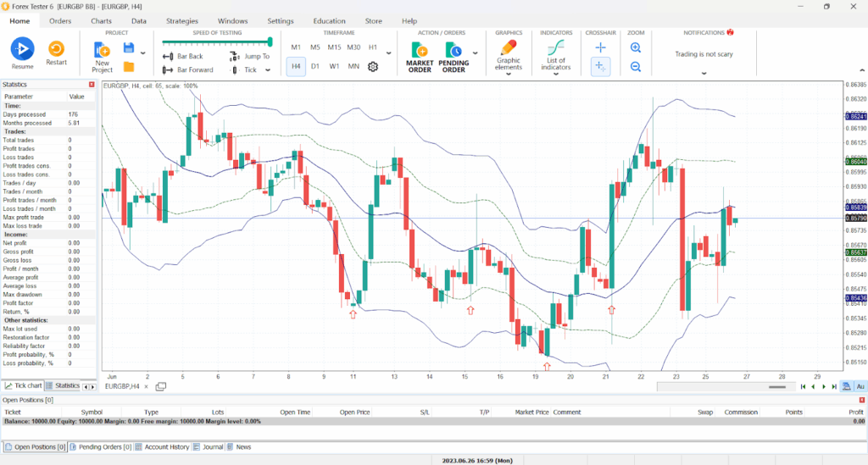Open the Strategies ribbon tab
Image resolution: width=868 pixels, height=465 pixels.
(x=182, y=21)
